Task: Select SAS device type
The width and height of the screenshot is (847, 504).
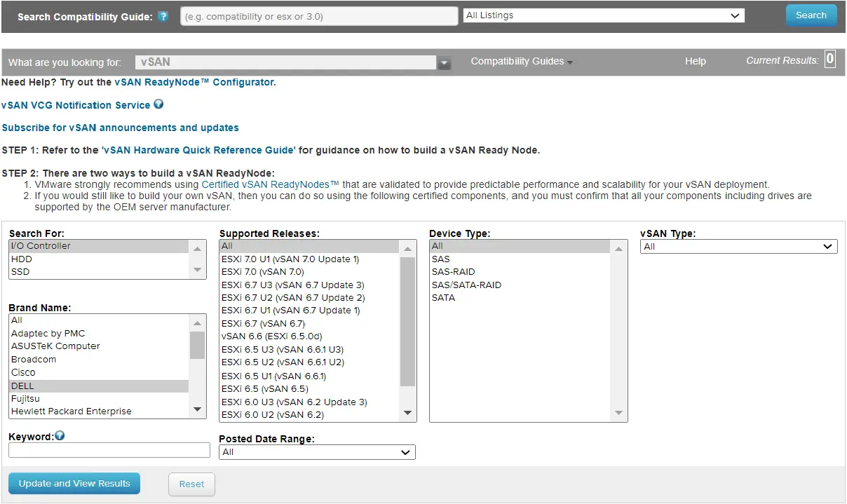Action: click(x=520, y=259)
